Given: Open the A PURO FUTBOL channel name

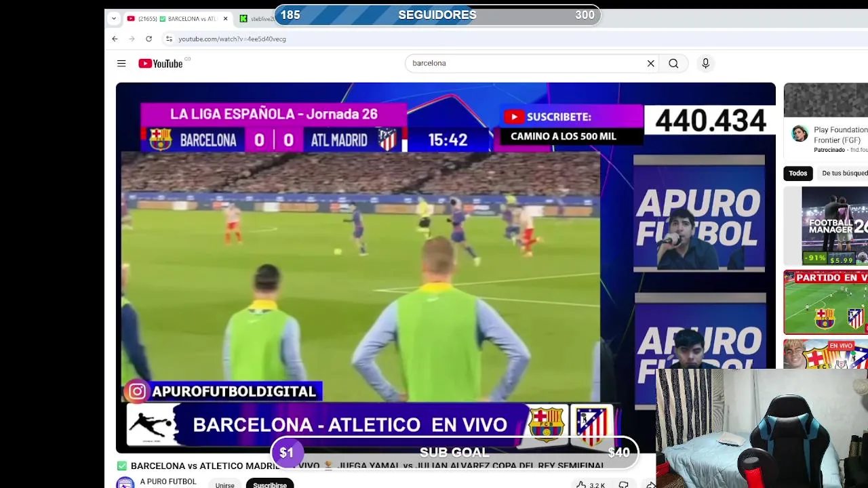Looking at the screenshot, I should coord(168,482).
